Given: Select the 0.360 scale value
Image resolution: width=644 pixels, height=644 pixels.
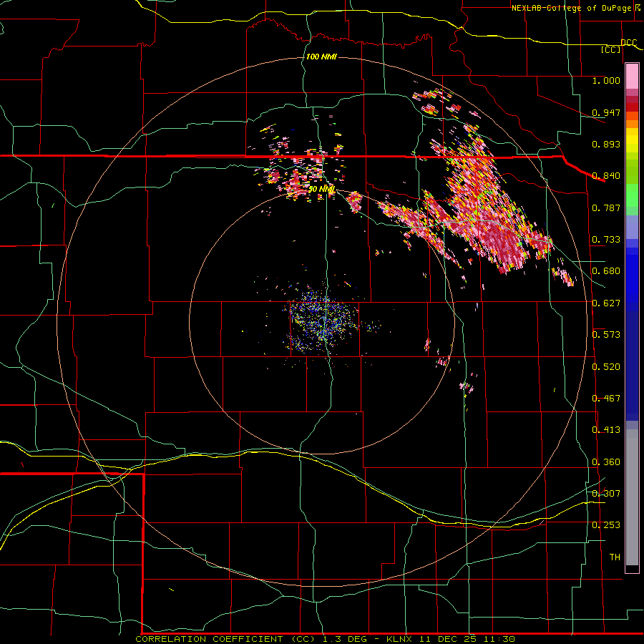Looking at the screenshot, I should 606,462.
